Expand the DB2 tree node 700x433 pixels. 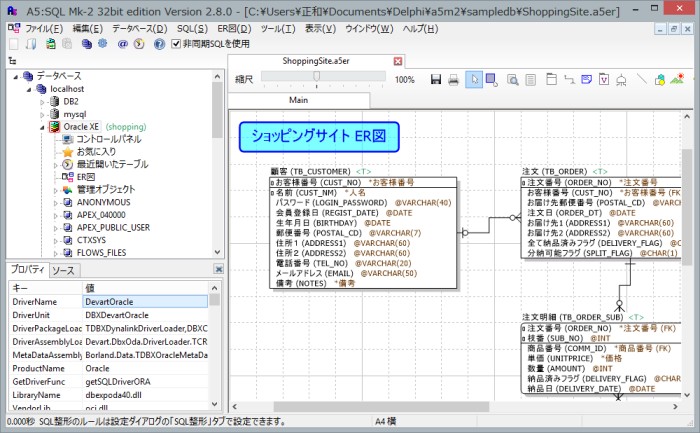pos(42,102)
